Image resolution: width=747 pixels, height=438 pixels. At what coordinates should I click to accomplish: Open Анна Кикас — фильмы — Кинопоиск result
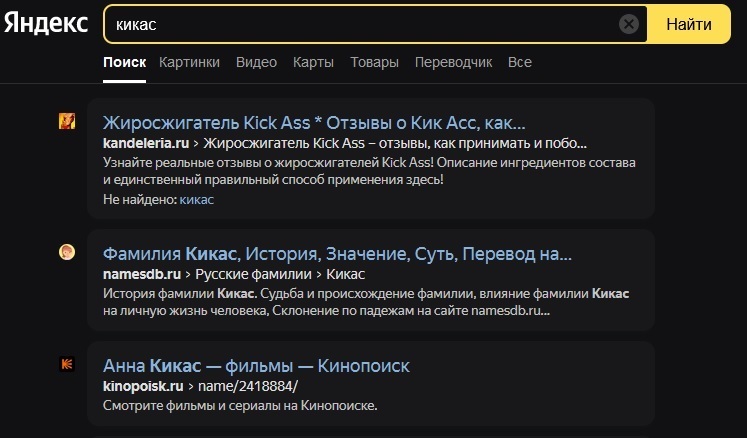[256, 366]
